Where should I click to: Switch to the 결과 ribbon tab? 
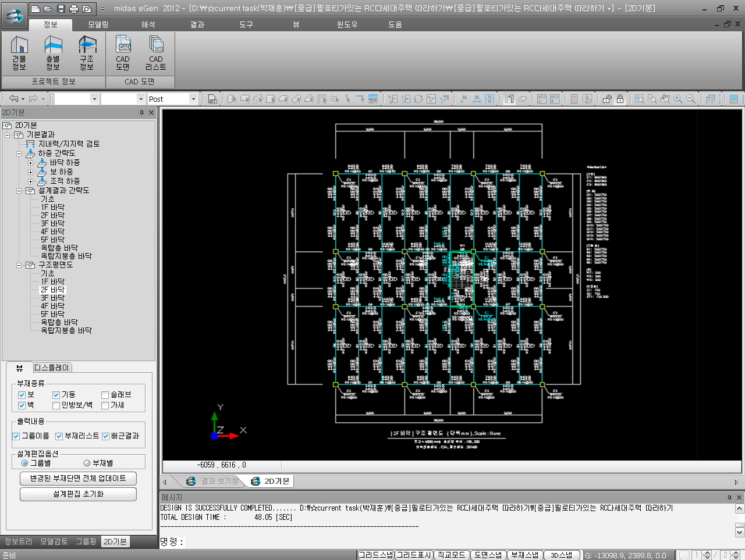coord(197,24)
